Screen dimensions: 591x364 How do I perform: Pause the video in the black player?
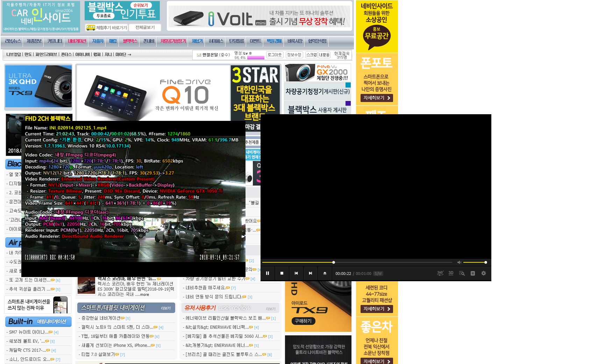tap(268, 273)
